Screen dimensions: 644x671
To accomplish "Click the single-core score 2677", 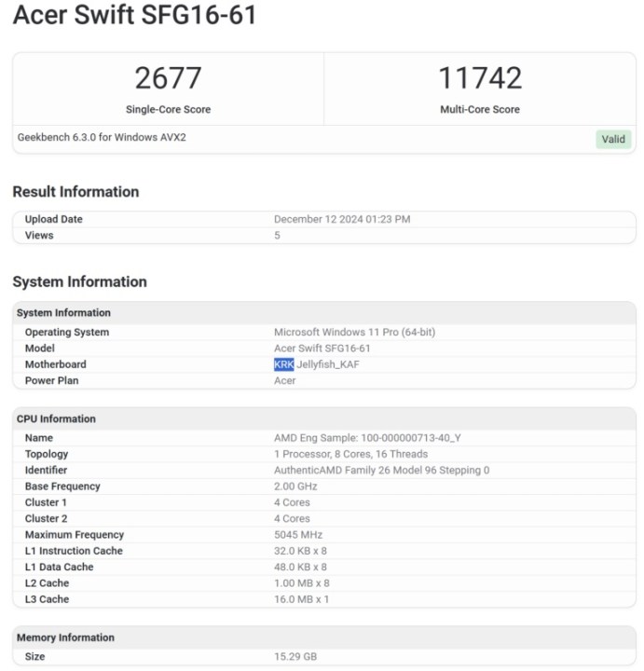I will (x=168, y=78).
